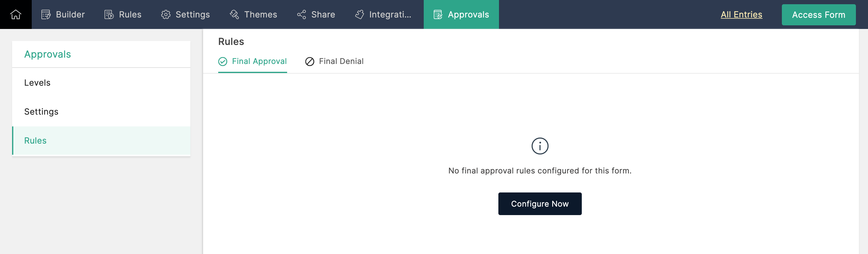The height and width of the screenshot is (254, 868).
Task: Click the Approvals checklist icon
Action: (438, 14)
